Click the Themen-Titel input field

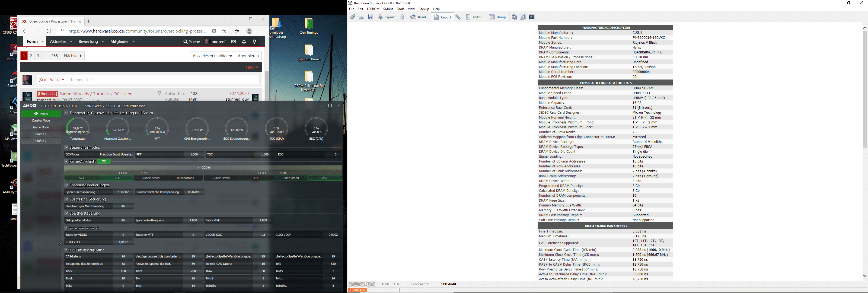[x=163, y=80]
